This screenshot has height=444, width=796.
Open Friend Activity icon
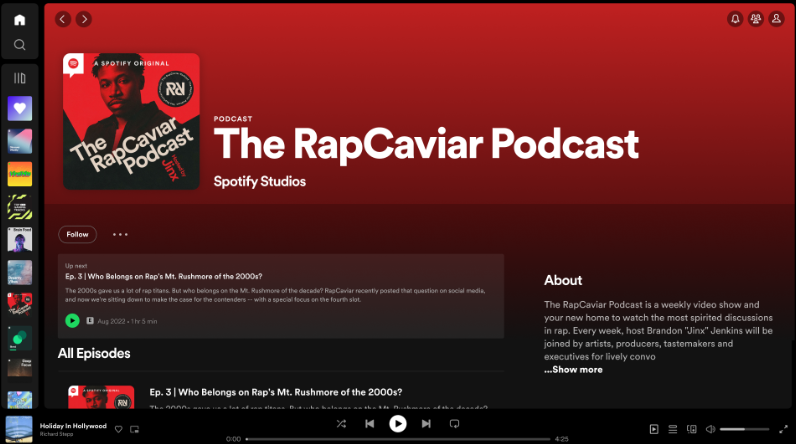click(756, 19)
